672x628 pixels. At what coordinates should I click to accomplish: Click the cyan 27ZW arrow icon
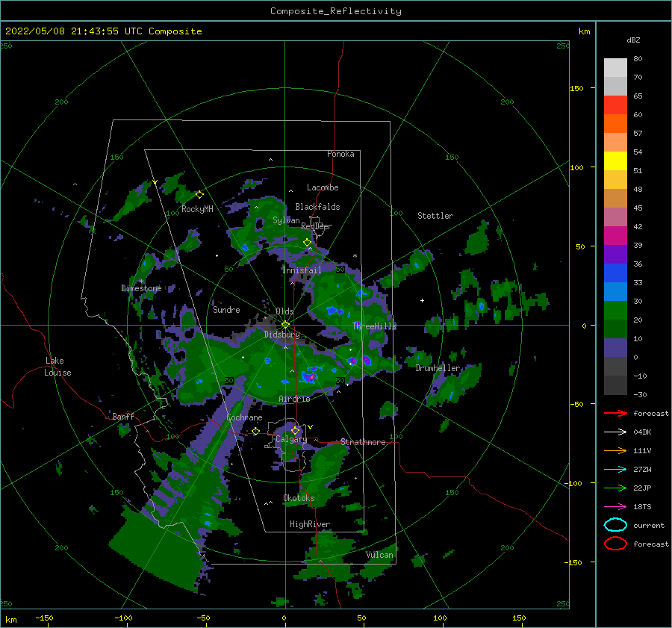point(615,470)
